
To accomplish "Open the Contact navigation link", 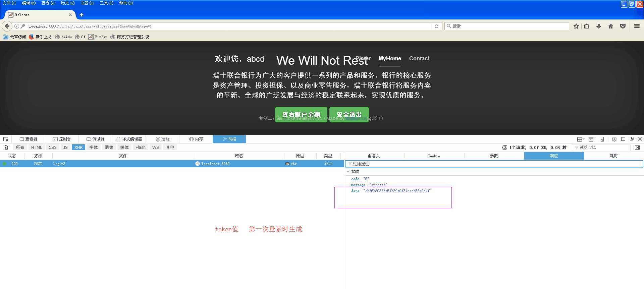I will pos(419,58).
